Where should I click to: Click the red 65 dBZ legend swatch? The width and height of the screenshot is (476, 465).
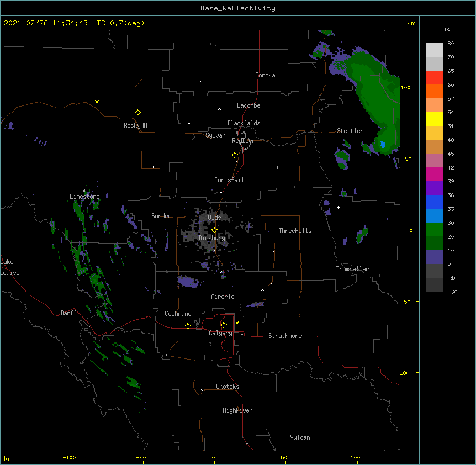(x=434, y=77)
